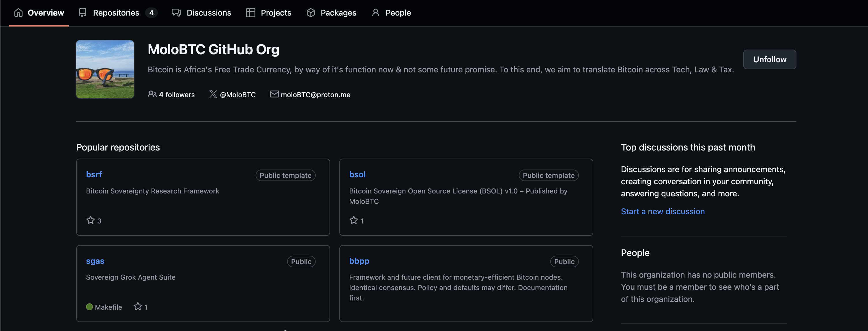
Task: Click 'Top discussions this past month' heading
Action: [x=688, y=147]
